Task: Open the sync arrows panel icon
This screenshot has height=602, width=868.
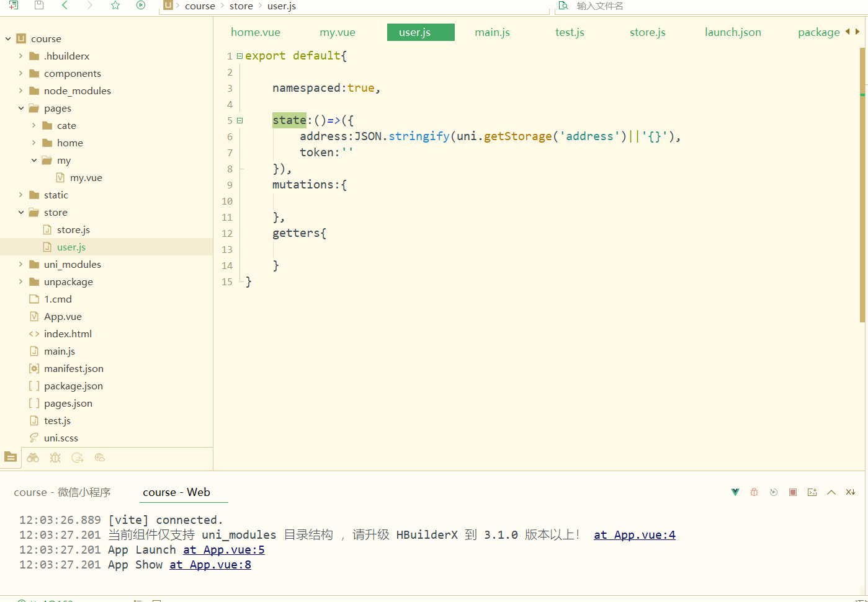Action: (78, 458)
